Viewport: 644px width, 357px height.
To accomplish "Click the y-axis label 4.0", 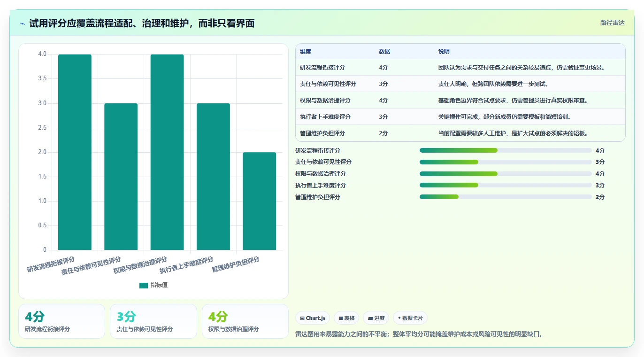I will [42, 54].
